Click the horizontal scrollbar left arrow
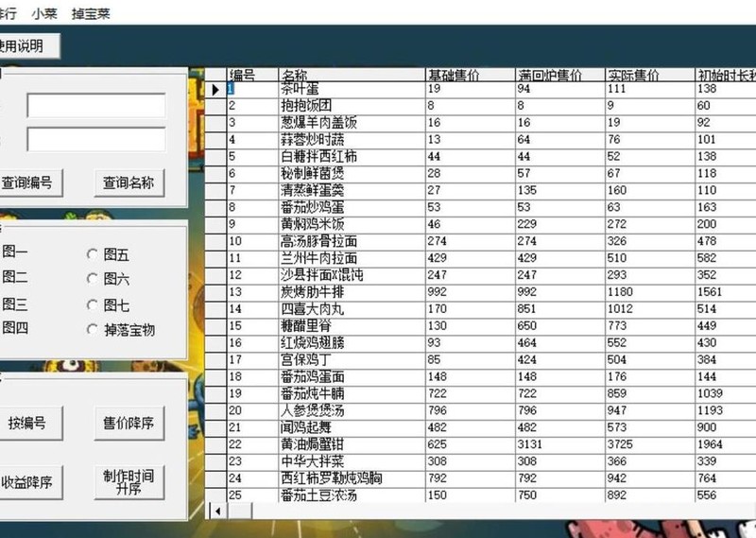 coord(216,511)
